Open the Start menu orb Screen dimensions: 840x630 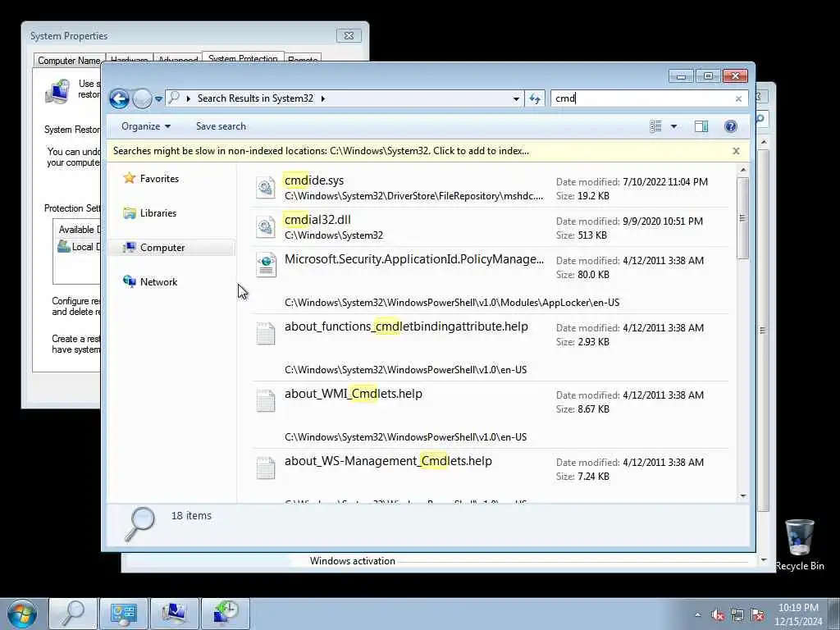click(22, 614)
